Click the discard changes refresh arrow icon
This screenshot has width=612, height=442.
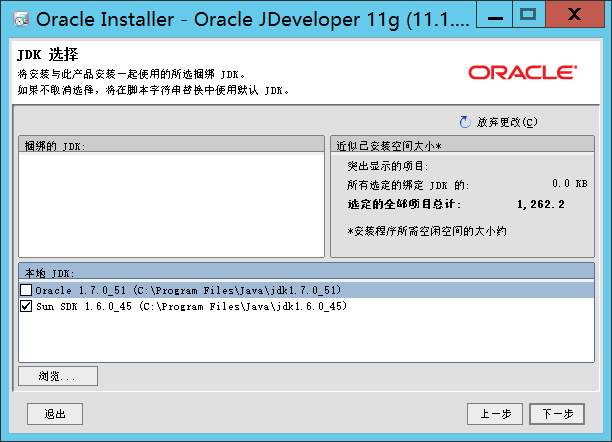[465, 122]
